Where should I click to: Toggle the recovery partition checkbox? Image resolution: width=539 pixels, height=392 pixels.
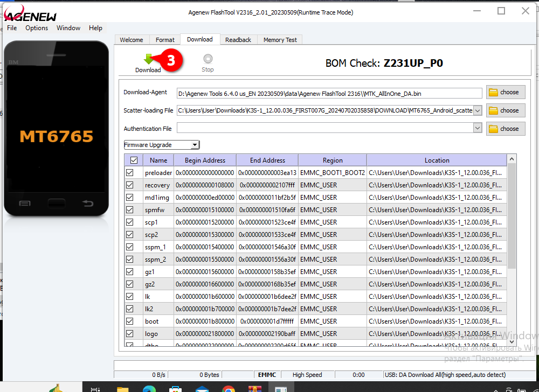(130, 185)
